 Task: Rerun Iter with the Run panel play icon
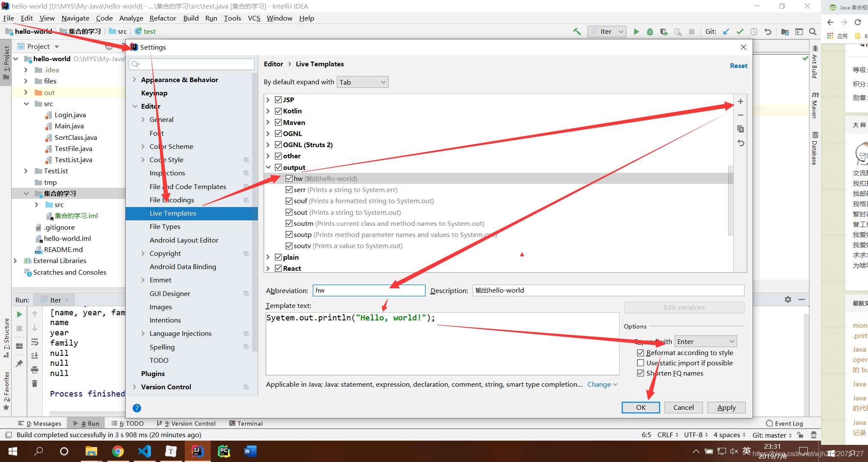[19, 314]
